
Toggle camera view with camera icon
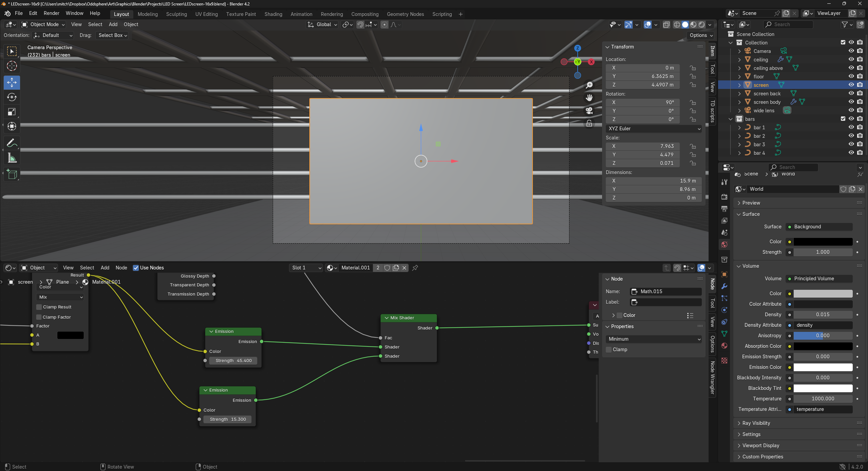tap(589, 111)
